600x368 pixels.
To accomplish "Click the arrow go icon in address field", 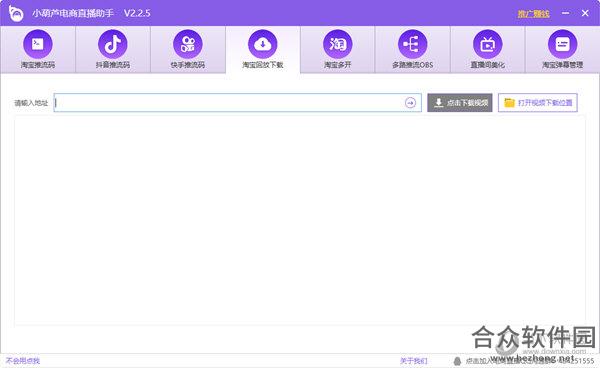I will point(410,103).
